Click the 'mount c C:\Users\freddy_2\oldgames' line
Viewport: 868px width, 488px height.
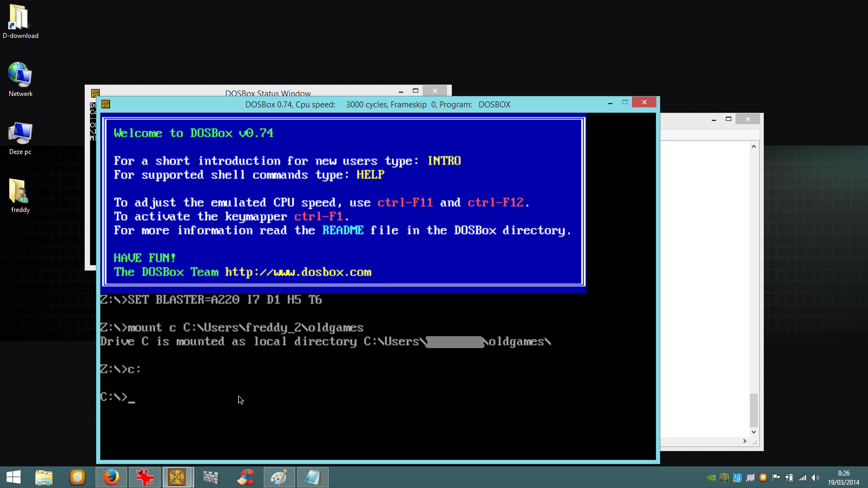pyautogui.click(x=232, y=328)
